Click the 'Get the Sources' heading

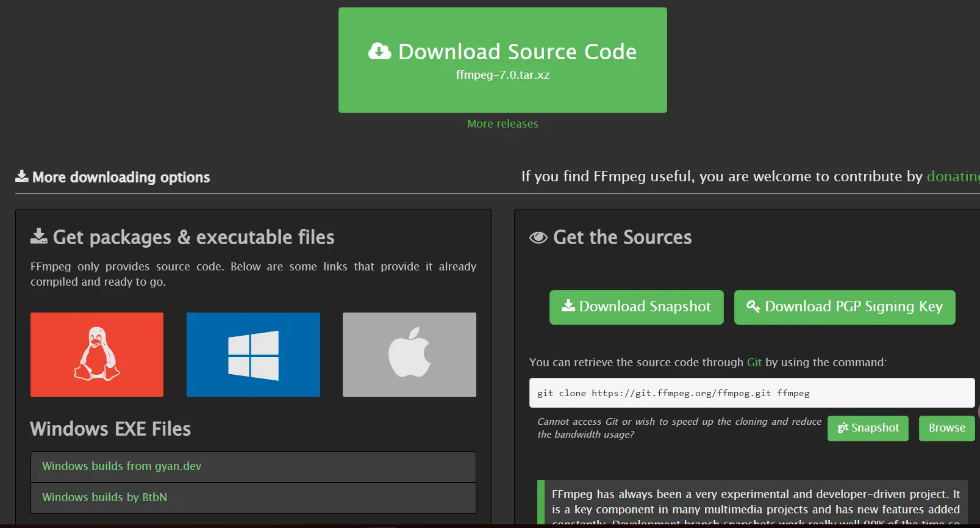click(x=610, y=237)
